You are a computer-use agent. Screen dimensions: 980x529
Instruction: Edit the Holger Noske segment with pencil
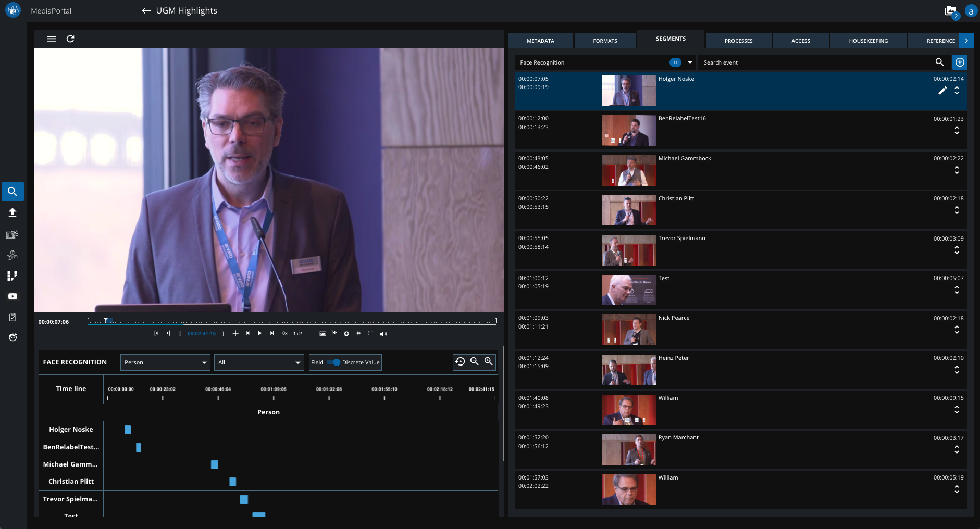(x=942, y=91)
